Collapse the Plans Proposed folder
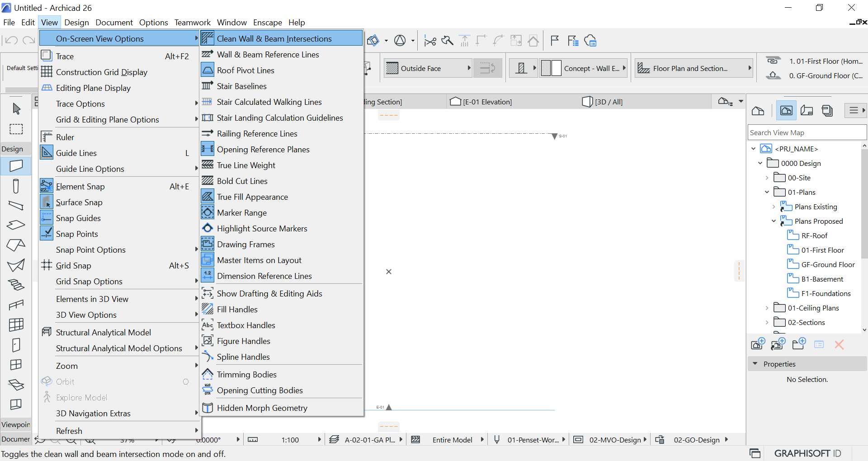 [774, 221]
